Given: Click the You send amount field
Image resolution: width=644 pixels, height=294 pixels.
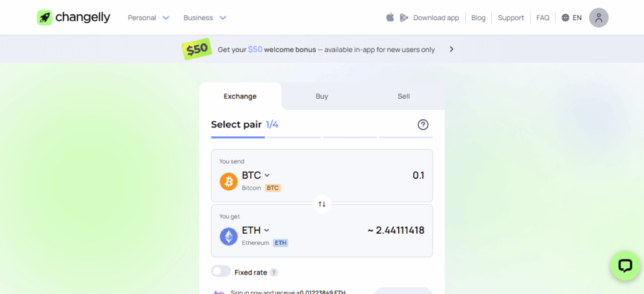Looking at the screenshot, I should (390, 175).
